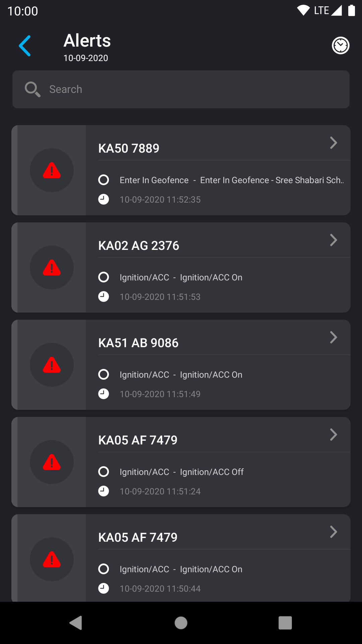This screenshot has width=362, height=644.
Task: Tap the clock icon next to 11:52:35
Action: (x=104, y=199)
